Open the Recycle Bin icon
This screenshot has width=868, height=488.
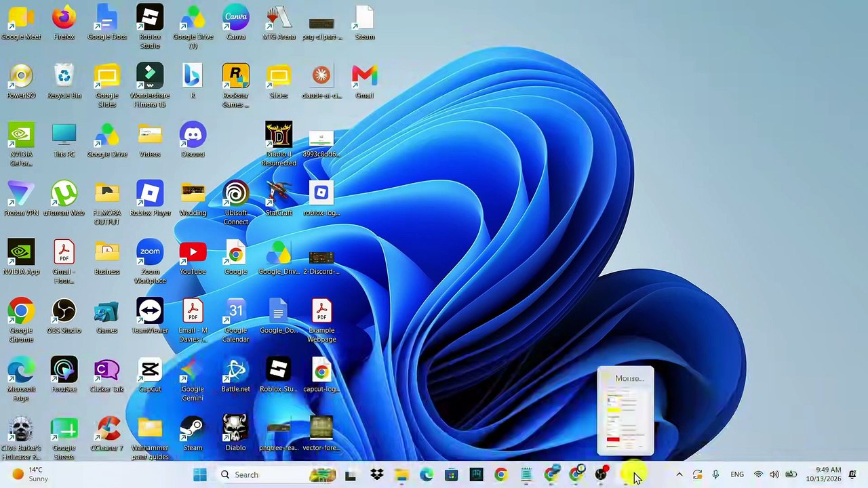pos(64,82)
